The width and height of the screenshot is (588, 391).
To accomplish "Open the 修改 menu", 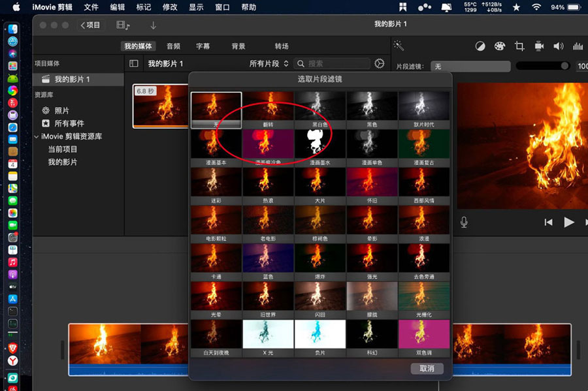I will [x=169, y=7].
